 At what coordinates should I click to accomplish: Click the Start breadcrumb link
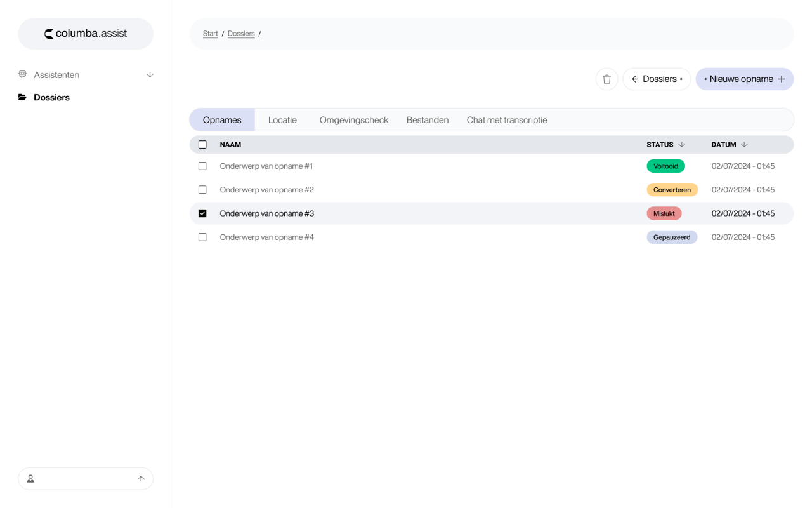[210, 34]
